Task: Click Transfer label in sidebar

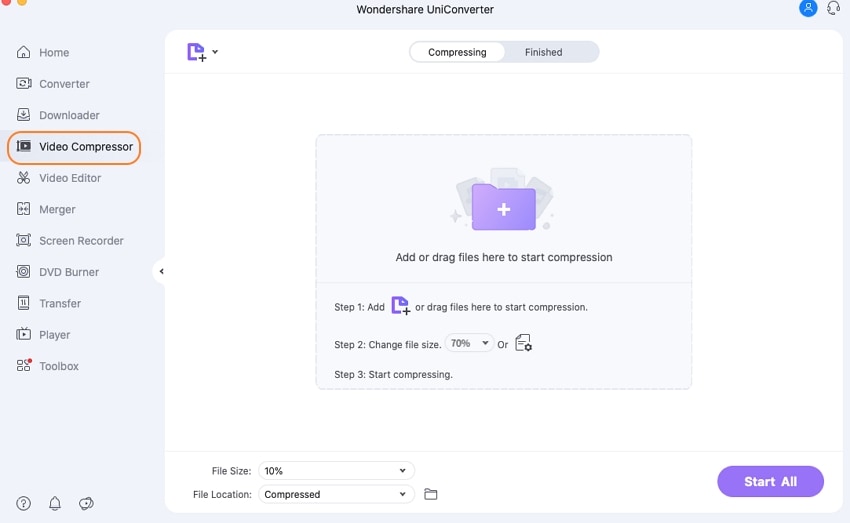Action: 60,304
